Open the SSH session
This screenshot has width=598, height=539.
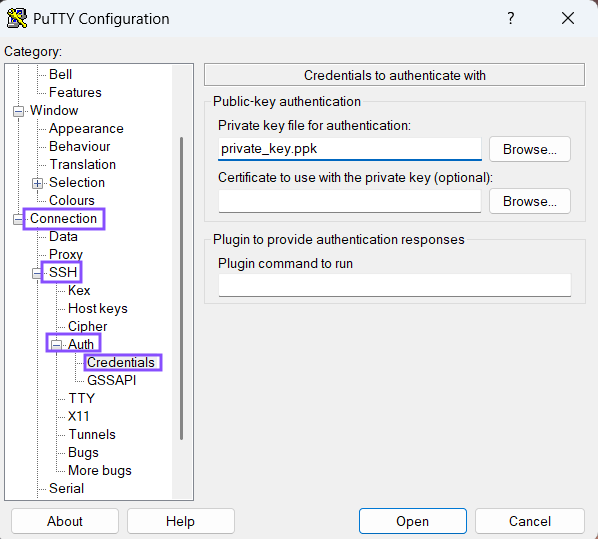coord(413,521)
